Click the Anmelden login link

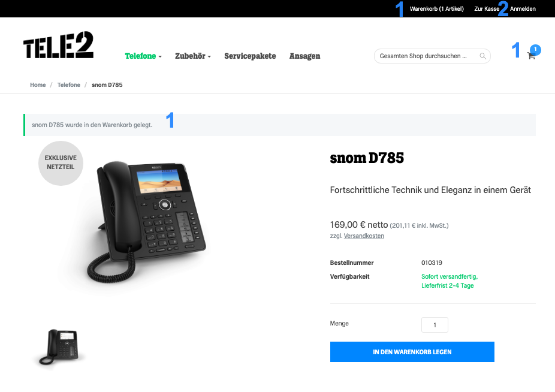tap(523, 9)
